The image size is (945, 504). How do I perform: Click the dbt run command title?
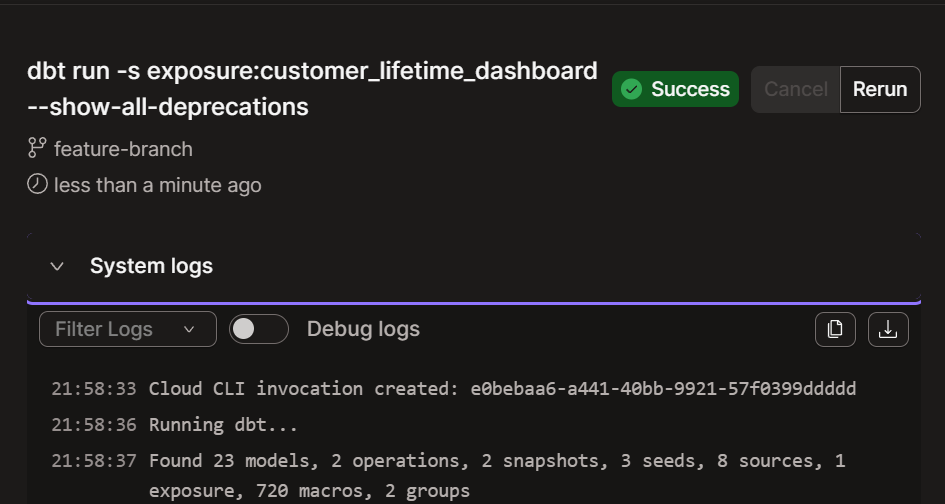312,89
